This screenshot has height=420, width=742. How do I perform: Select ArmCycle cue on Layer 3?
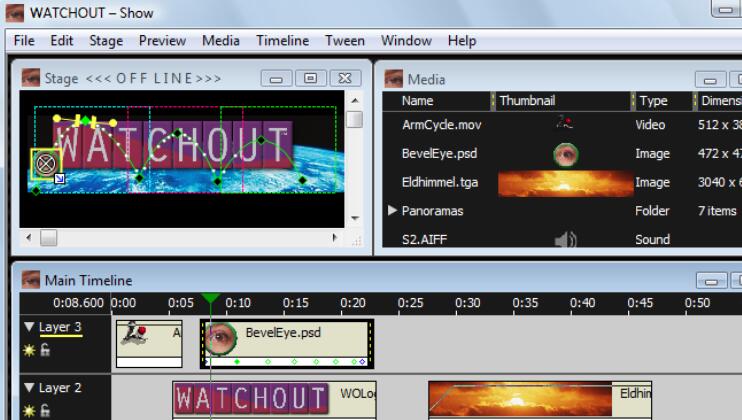pyautogui.click(x=149, y=344)
